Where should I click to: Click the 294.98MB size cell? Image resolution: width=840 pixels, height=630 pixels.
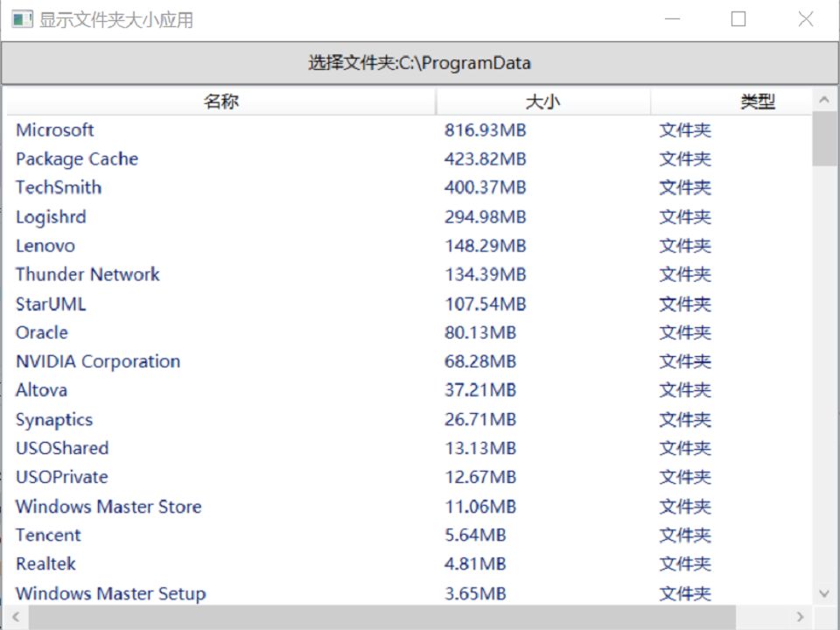click(486, 217)
